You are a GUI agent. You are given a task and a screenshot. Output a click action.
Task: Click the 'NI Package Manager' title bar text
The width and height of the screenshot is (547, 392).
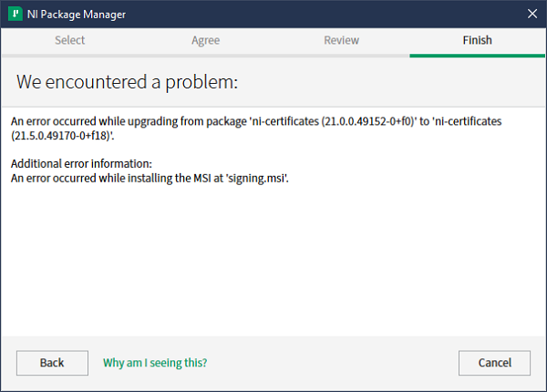click(x=77, y=15)
